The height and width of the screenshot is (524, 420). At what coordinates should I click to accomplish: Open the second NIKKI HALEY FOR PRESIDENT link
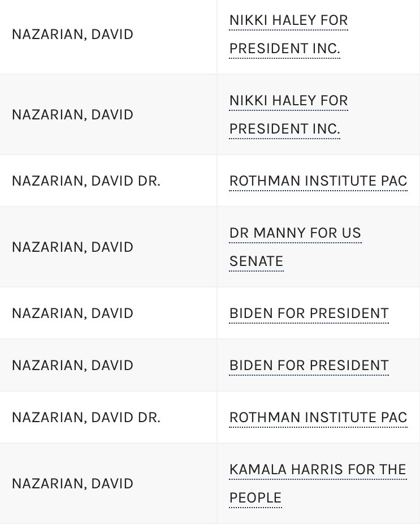tap(288, 101)
